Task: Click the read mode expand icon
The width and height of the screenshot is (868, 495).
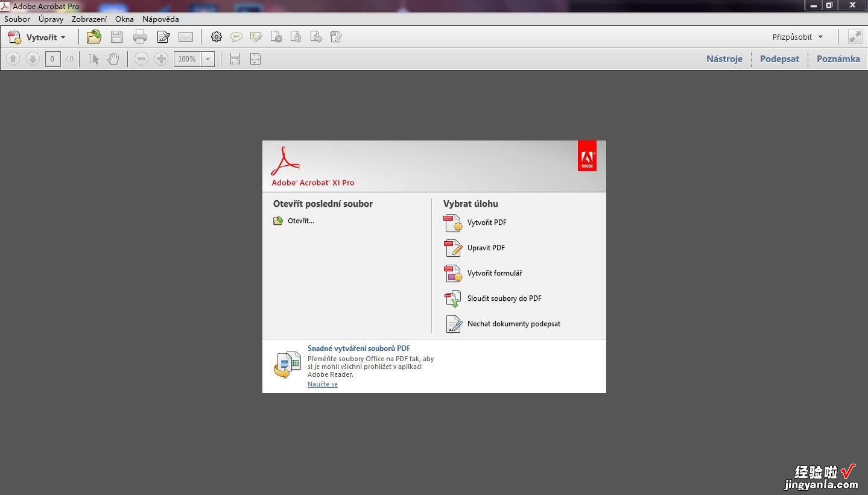Action: pyautogui.click(x=855, y=37)
